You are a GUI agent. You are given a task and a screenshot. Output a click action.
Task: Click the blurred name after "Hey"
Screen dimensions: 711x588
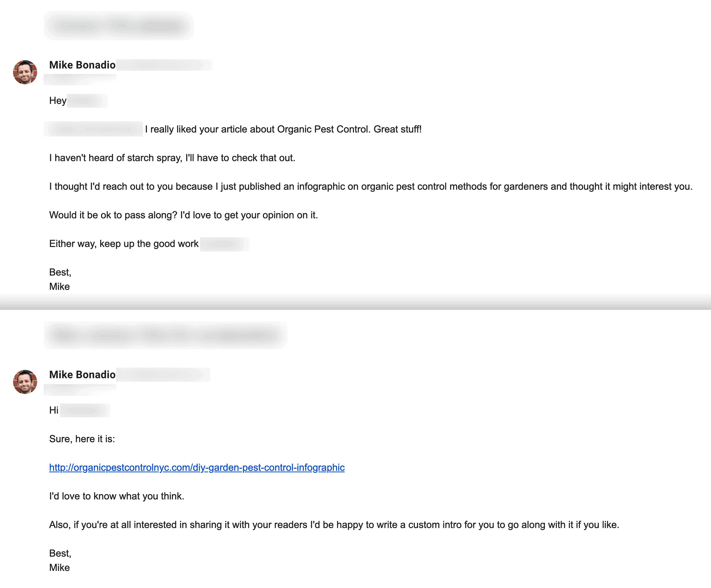tap(87, 101)
